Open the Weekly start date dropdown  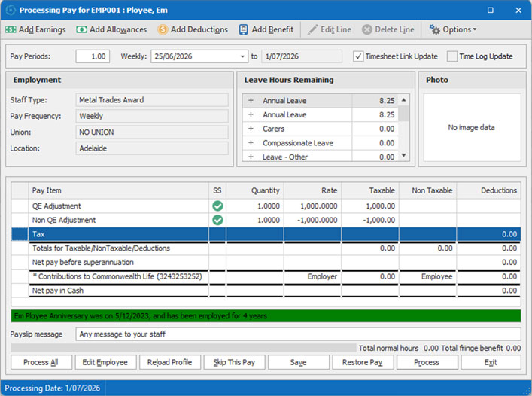tap(242, 56)
